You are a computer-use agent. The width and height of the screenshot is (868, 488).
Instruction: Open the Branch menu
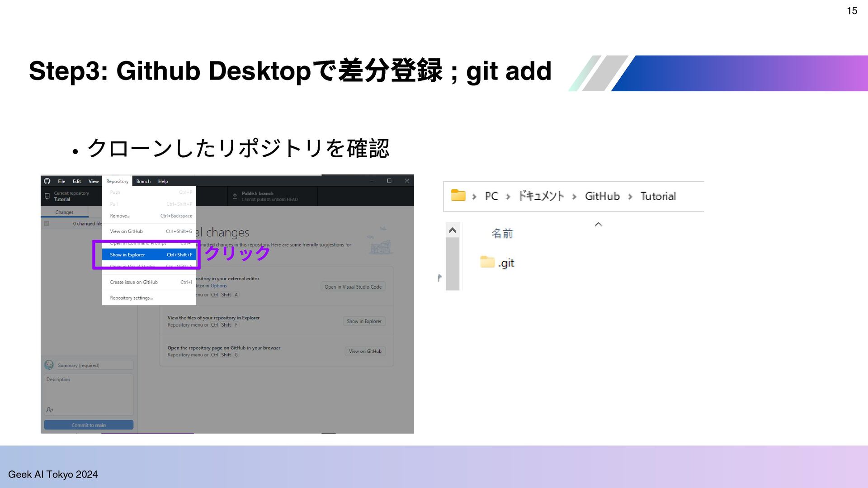tap(143, 181)
